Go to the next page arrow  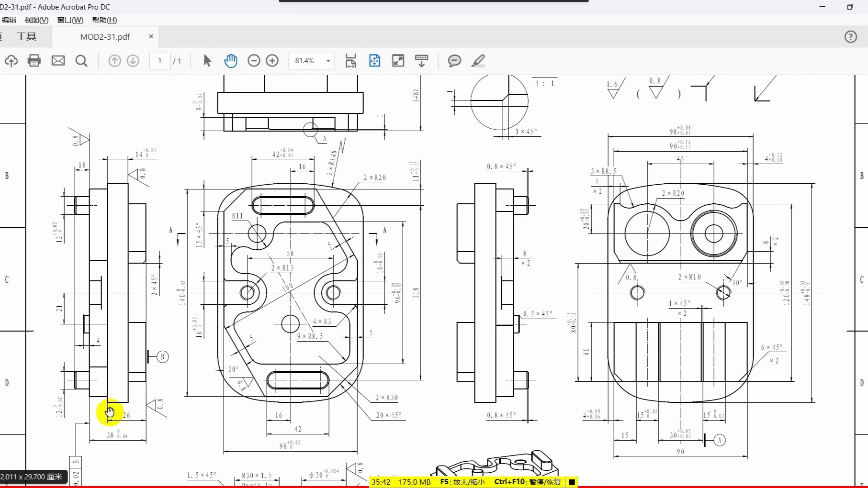click(x=133, y=61)
